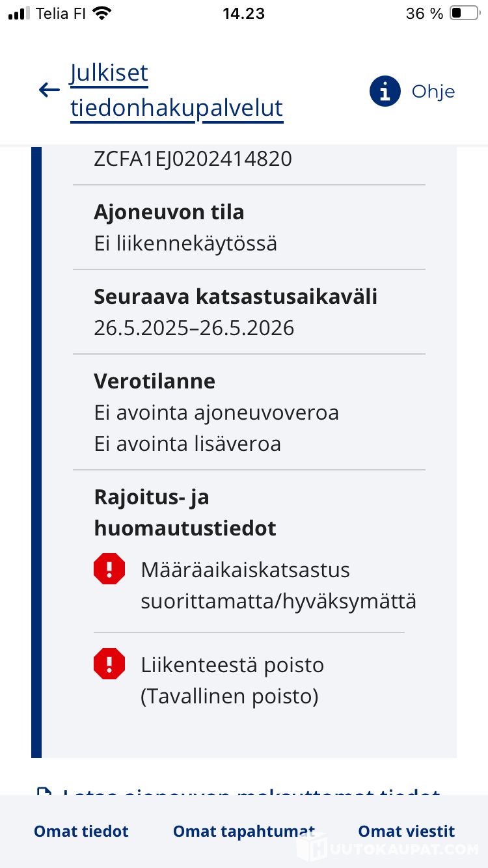Tap the battery status icon
This screenshot has width=488, height=868.
(465, 14)
